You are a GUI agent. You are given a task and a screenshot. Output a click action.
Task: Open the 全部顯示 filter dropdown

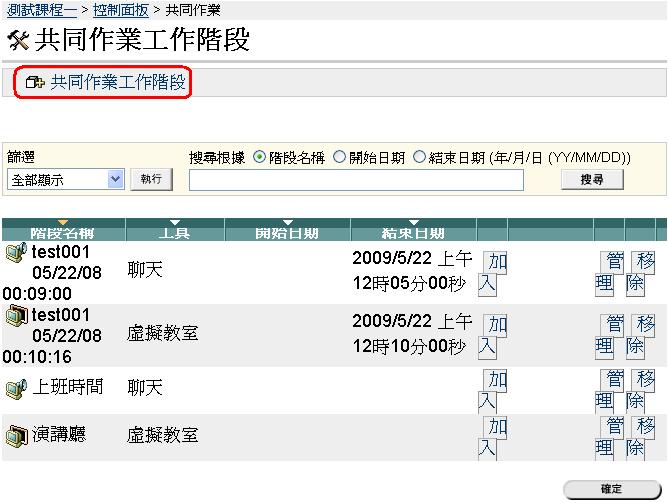pyautogui.click(x=66, y=179)
